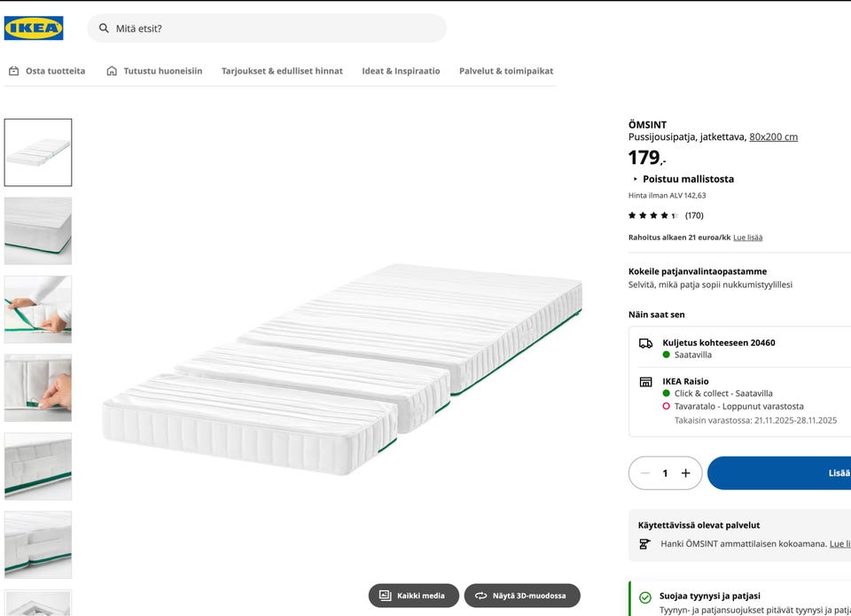The image size is (851, 616).
Task: Click the delivery truck icon
Action: [x=645, y=343]
